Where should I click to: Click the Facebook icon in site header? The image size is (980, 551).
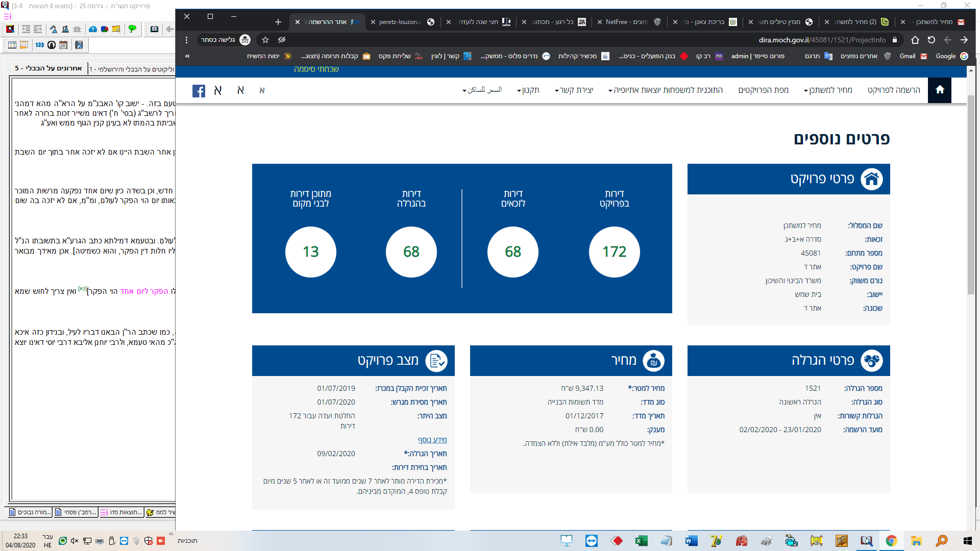click(x=199, y=91)
